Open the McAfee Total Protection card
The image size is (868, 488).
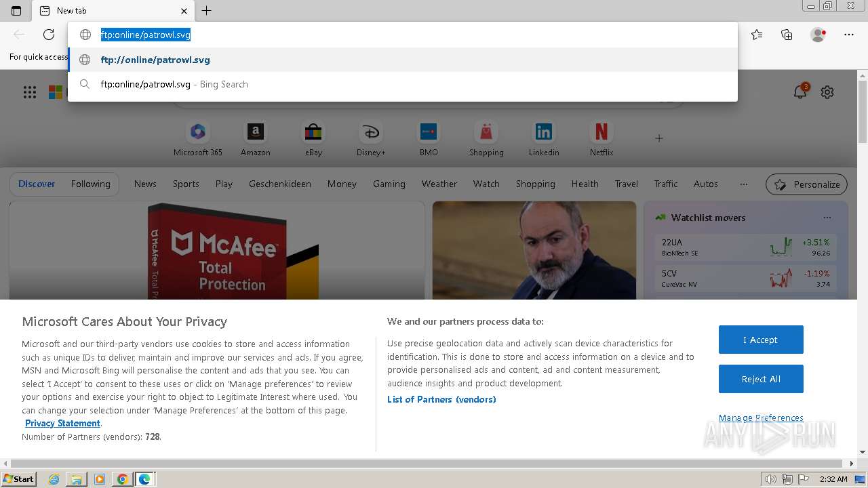[x=217, y=250]
